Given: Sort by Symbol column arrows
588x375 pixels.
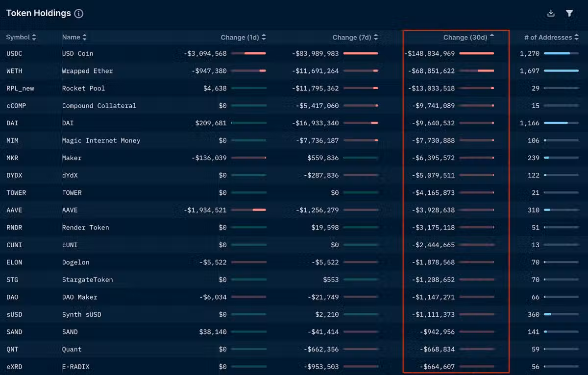Looking at the screenshot, I should (34, 37).
